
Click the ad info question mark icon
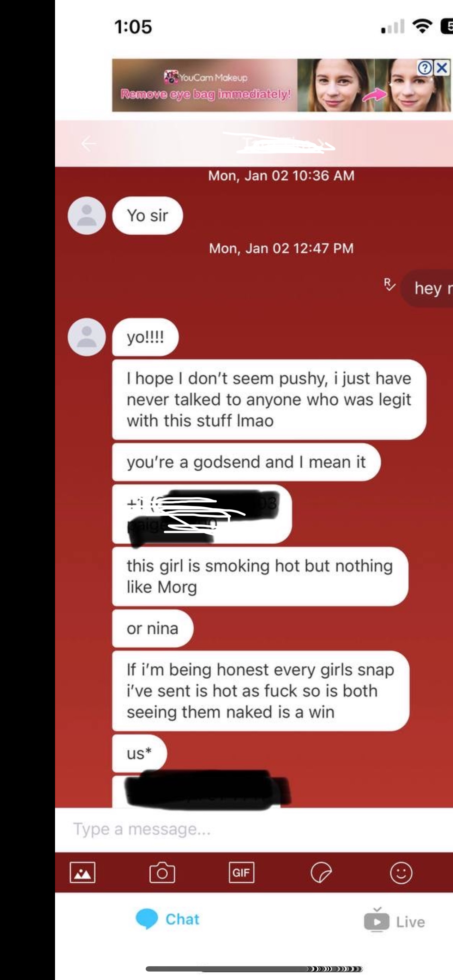point(425,68)
